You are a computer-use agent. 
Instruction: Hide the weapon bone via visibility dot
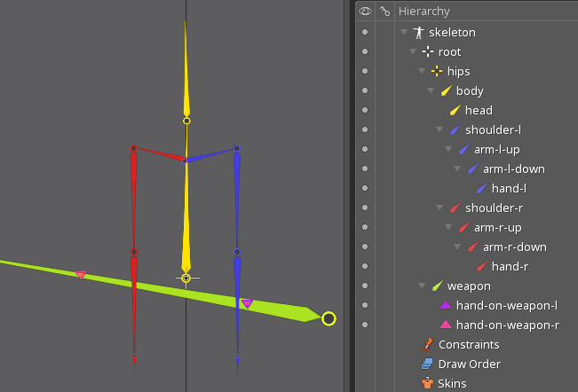[x=365, y=286]
